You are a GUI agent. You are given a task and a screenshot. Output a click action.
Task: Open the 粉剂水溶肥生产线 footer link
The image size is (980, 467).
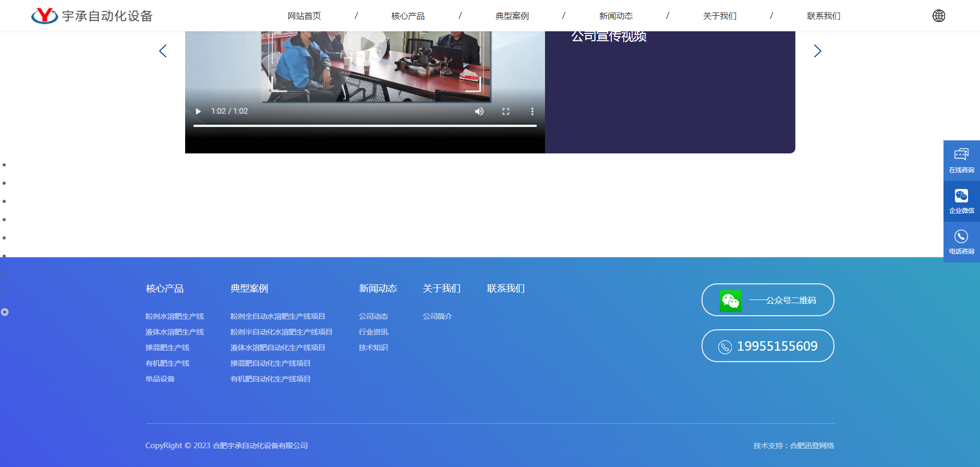[175, 316]
